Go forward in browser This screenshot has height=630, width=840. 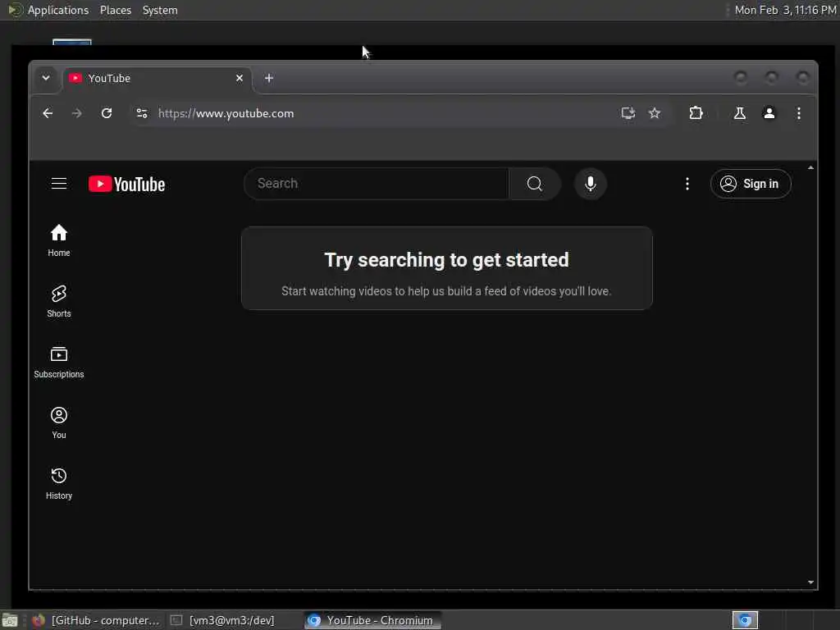76,113
